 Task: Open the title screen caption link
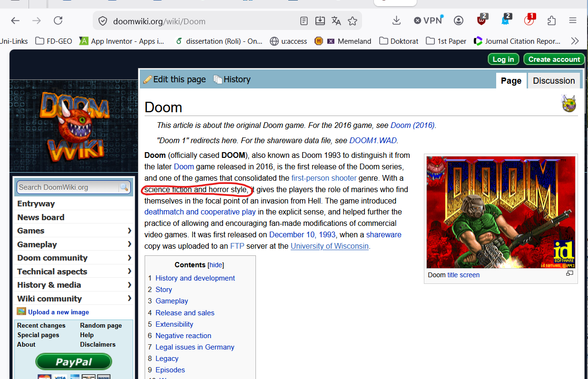(x=463, y=275)
